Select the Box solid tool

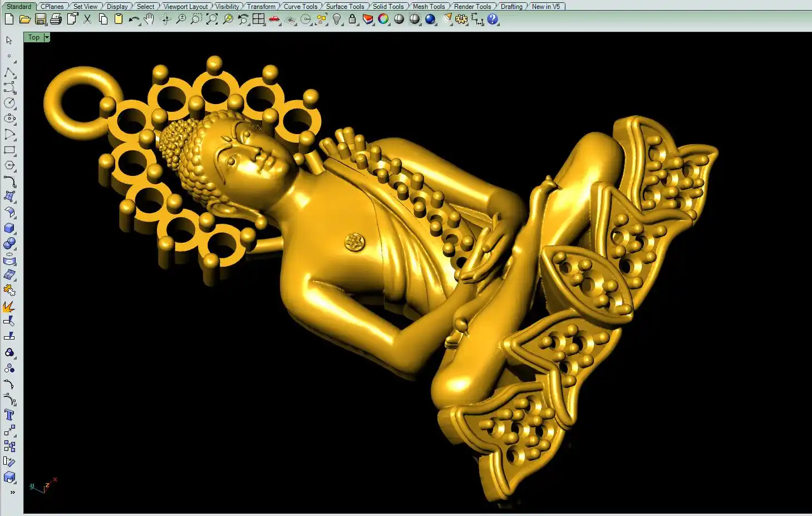(9, 228)
